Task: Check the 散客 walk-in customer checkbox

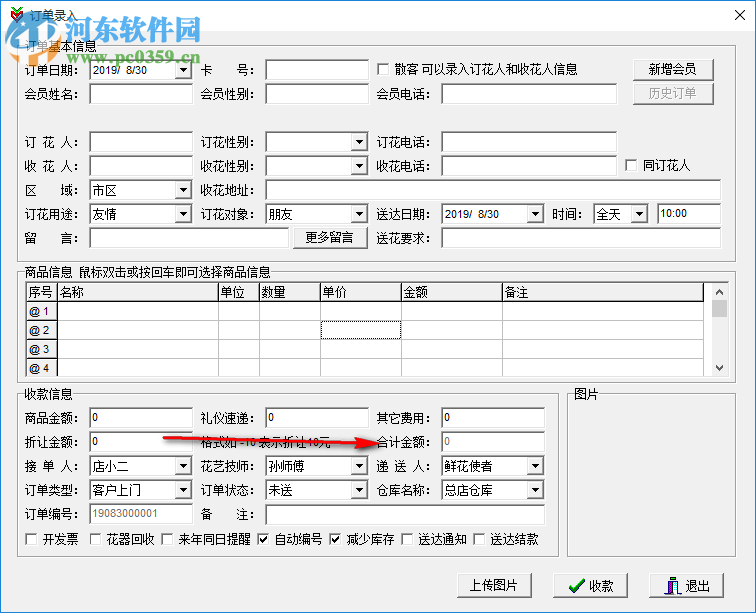Action: (x=383, y=69)
